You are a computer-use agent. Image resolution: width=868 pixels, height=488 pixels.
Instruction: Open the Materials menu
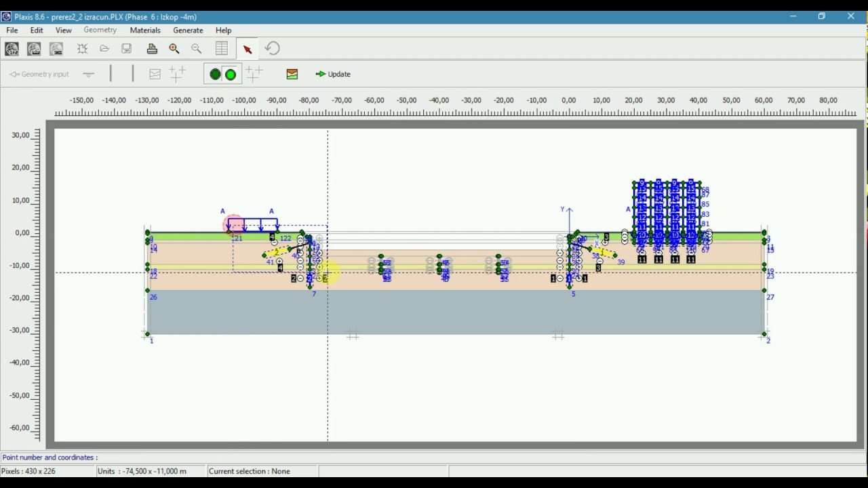[x=145, y=30]
